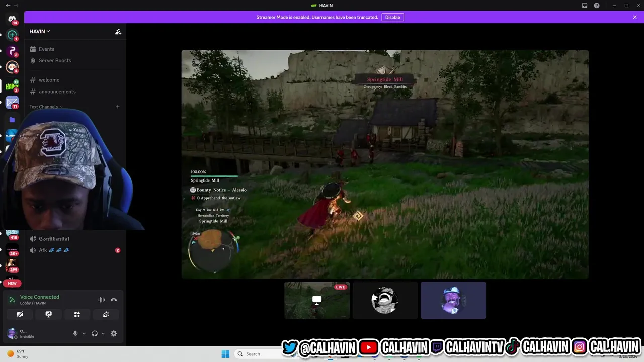Dismiss the Streamer Mode banner with X

pos(635,17)
